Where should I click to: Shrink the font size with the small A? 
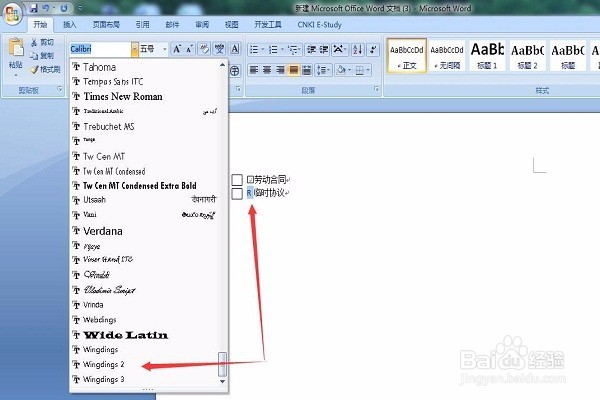[x=189, y=49]
